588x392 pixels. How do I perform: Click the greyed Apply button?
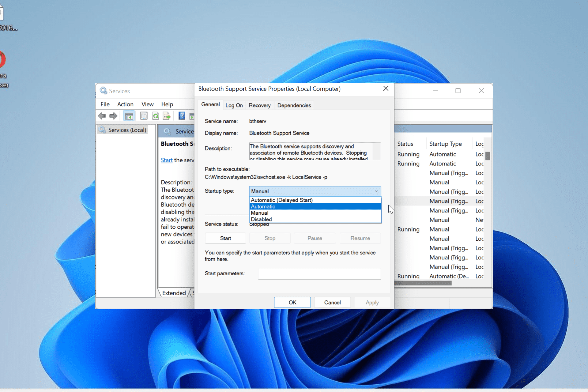(x=372, y=303)
